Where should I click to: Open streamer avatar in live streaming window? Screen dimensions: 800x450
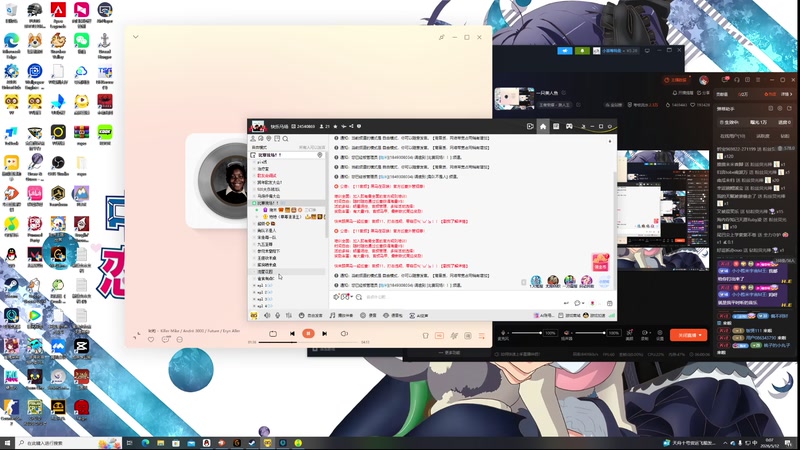(x=704, y=80)
